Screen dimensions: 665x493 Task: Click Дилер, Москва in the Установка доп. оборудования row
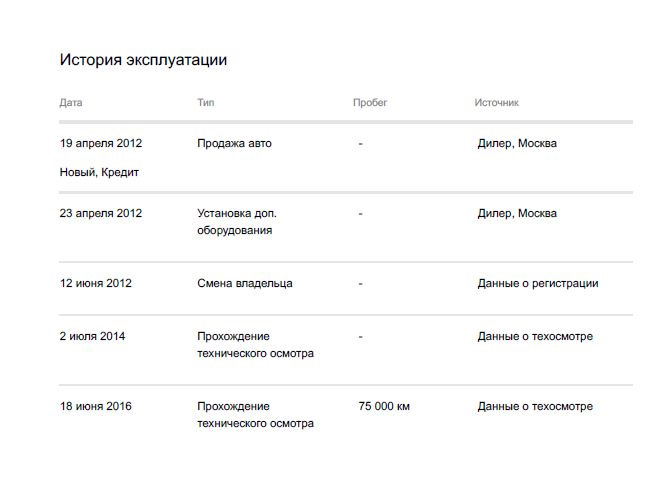(x=517, y=213)
